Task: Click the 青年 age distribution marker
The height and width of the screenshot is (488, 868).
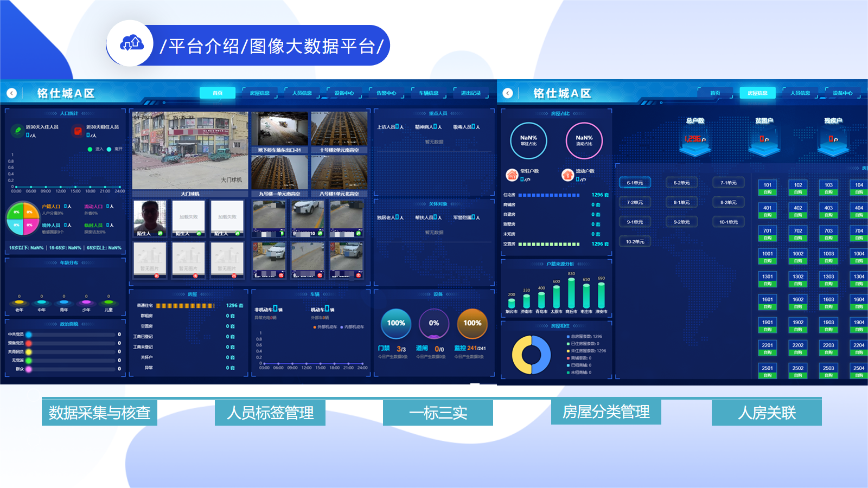Action: (x=64, y=303)
